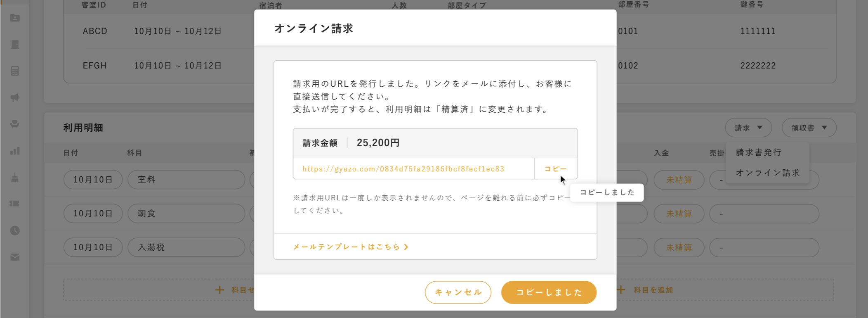Click the 朝食 item field
The image size is (868, 318).
[186, 214]
